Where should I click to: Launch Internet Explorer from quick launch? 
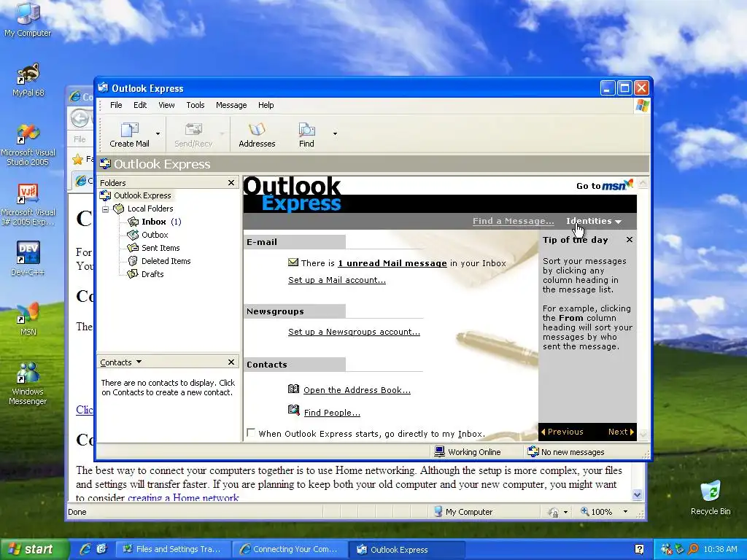click(x=85, y=549)
